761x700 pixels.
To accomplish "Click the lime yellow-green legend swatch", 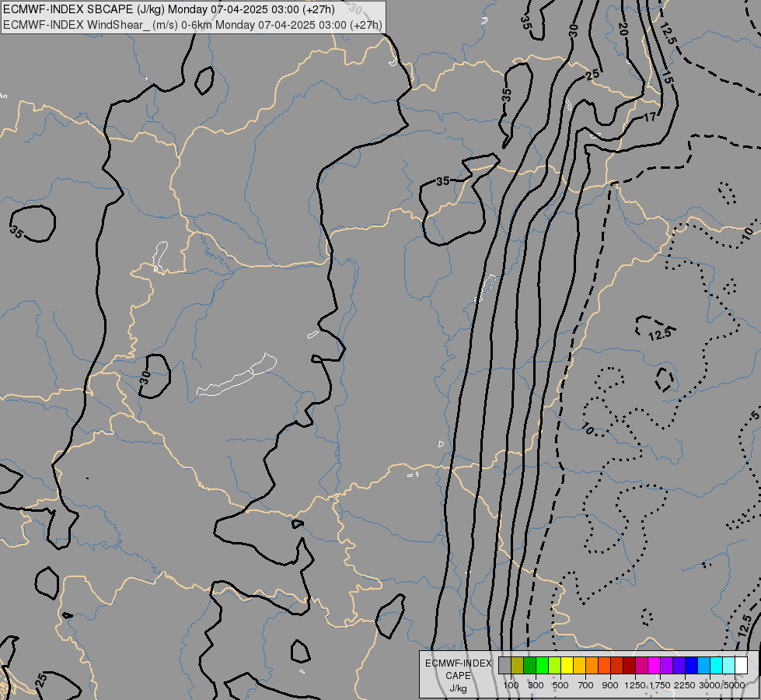I will point(555,666).
